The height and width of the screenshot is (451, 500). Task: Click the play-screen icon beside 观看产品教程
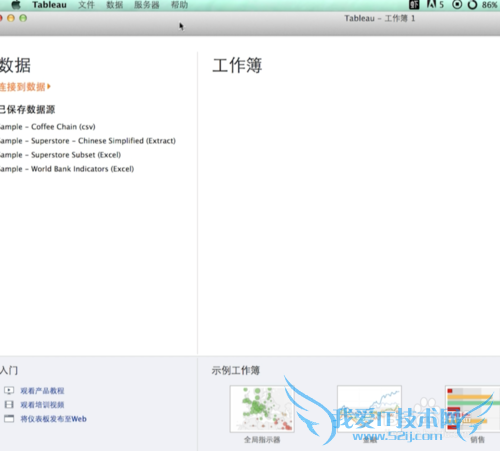click(9, 390)
